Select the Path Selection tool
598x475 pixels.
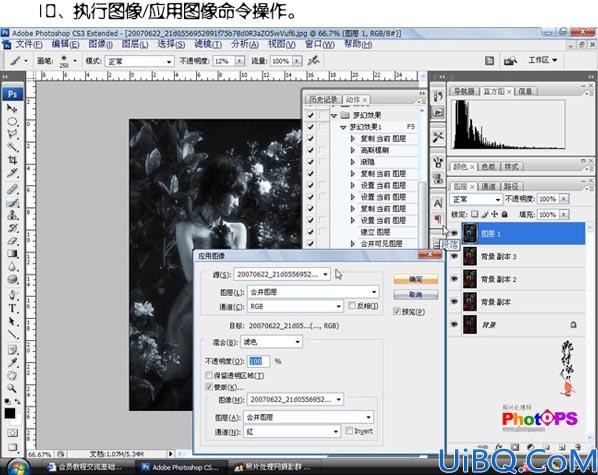click(x=12, y=321)
